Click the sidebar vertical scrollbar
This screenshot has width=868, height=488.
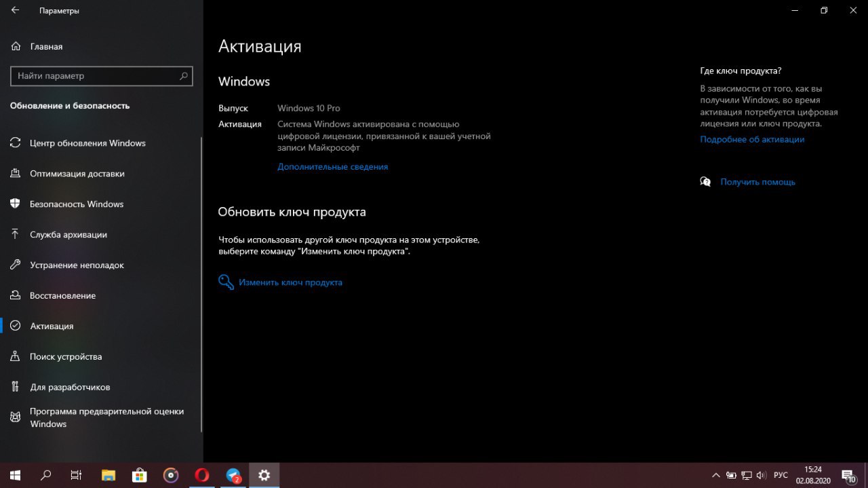point(201,284)
